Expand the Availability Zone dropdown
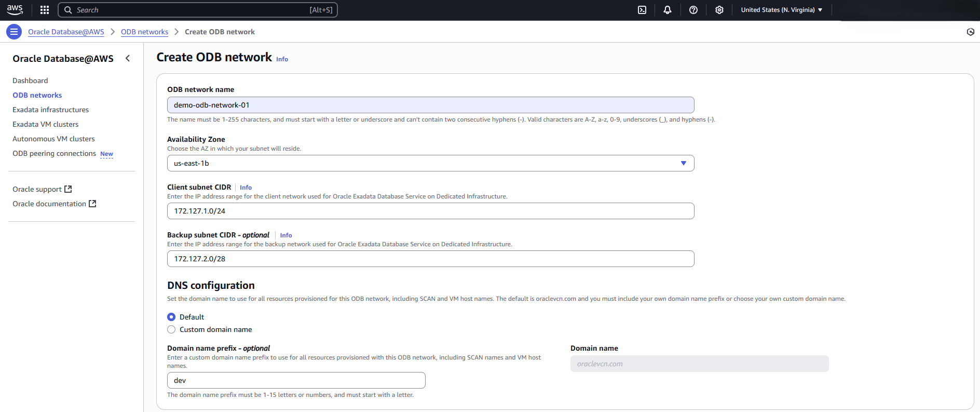980x412 pixels. (430, 163)
